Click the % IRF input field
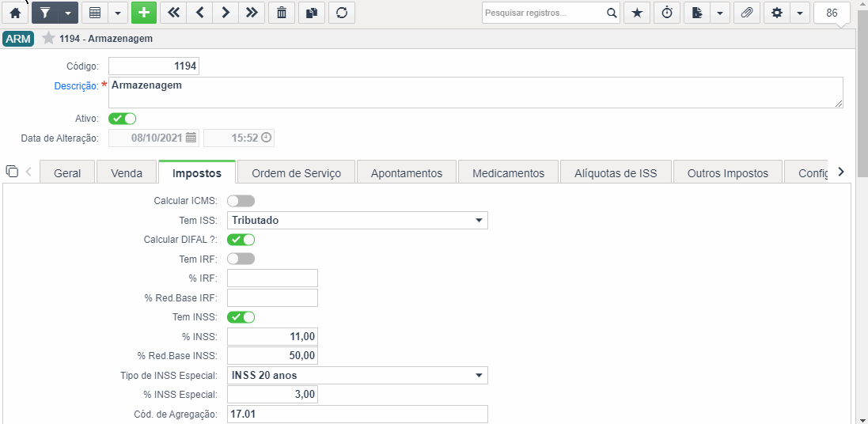The image size is (868, 424). coord(272,278)
